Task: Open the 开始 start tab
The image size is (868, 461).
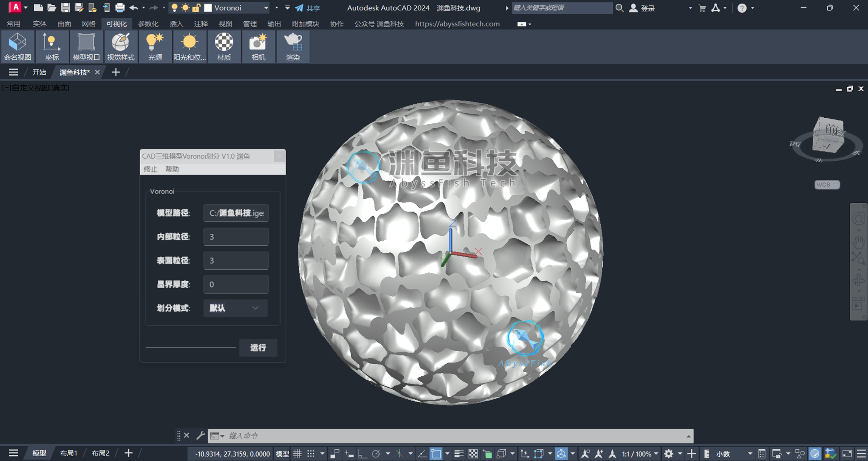Action: point(39,72)
